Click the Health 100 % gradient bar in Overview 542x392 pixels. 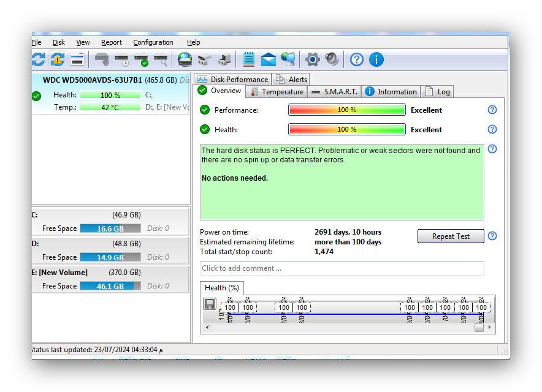(x=346, y=129)
